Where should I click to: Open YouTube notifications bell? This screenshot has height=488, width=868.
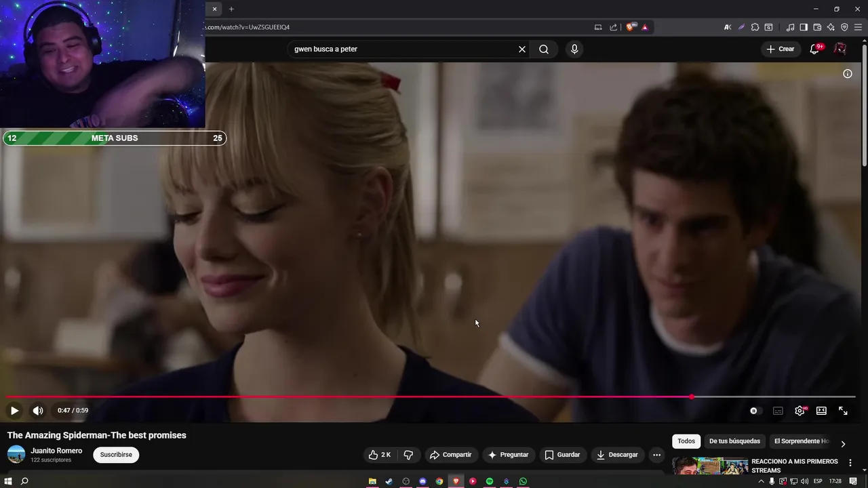click(x=814, y=49)
